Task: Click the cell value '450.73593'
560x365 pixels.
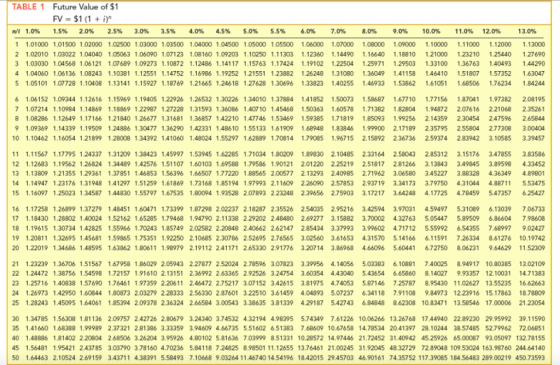Action: click(531, 357)
